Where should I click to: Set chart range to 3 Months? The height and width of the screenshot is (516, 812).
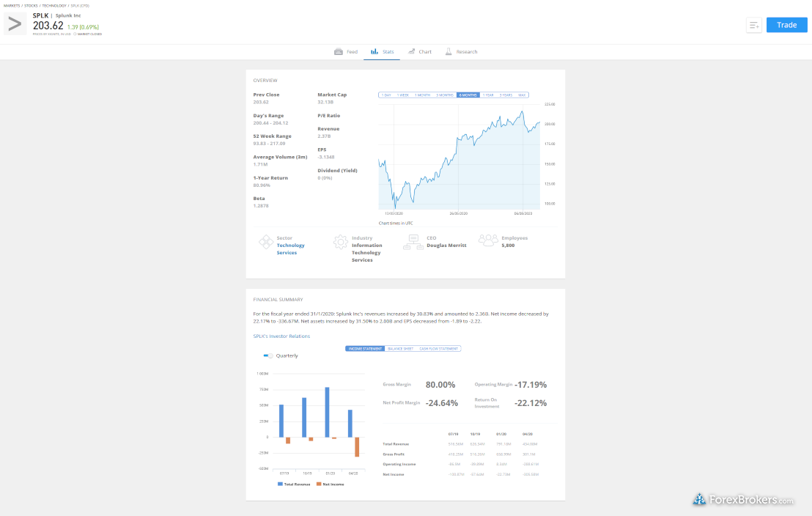445,95
